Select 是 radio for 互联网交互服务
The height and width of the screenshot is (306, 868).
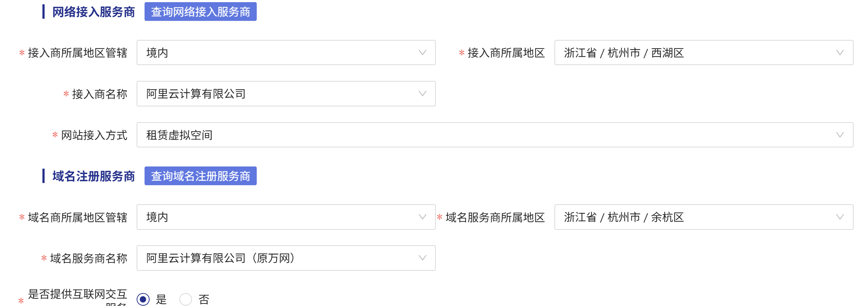pos(143,299)
